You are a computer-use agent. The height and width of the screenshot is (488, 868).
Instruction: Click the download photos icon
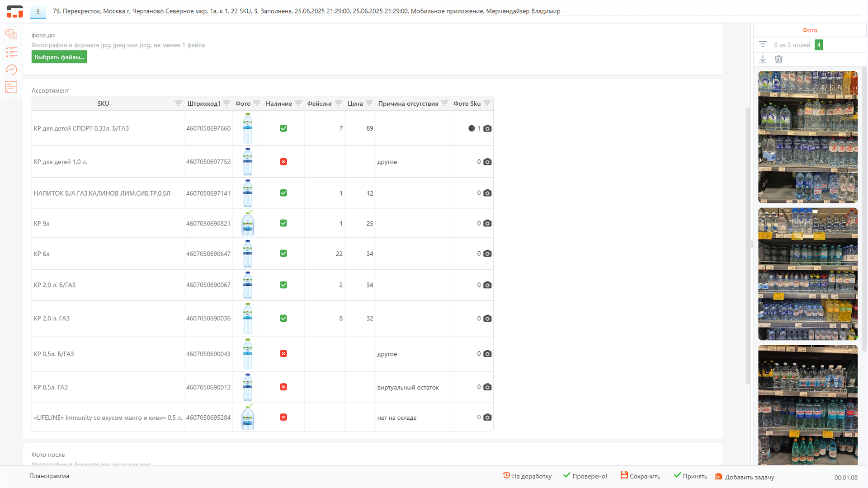[763, 59]
